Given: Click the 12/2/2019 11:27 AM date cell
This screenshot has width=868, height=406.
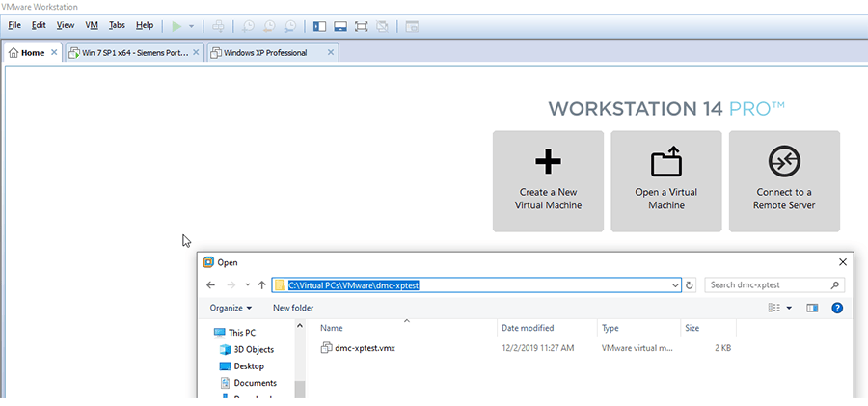Looking at the screenshot, I should (537, 348).
